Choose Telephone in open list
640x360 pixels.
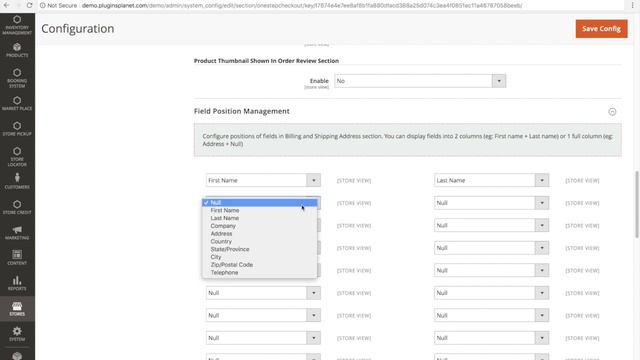pos(260,272)
